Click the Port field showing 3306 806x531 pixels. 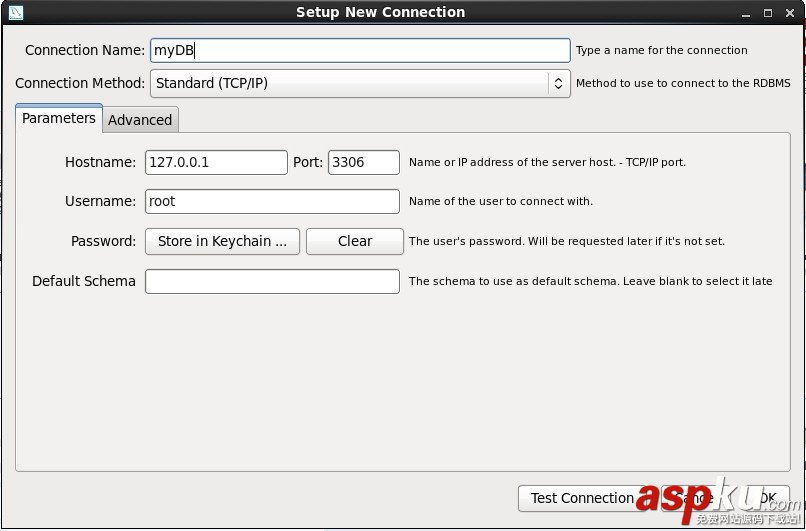click(363, 162)
